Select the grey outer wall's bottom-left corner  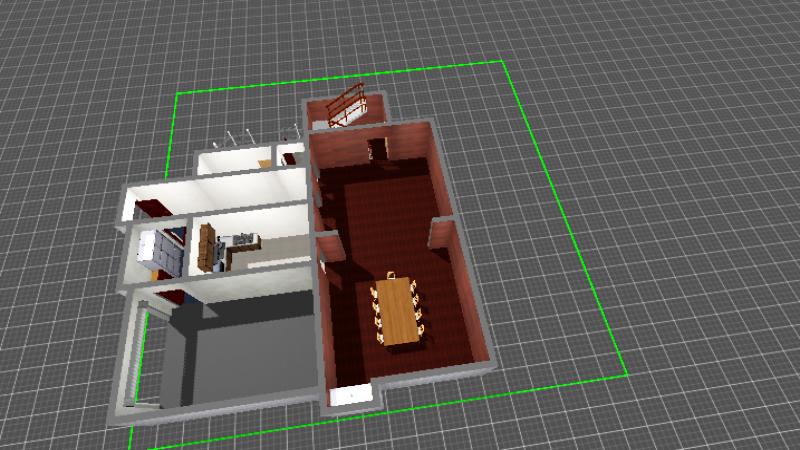point(120,412)
